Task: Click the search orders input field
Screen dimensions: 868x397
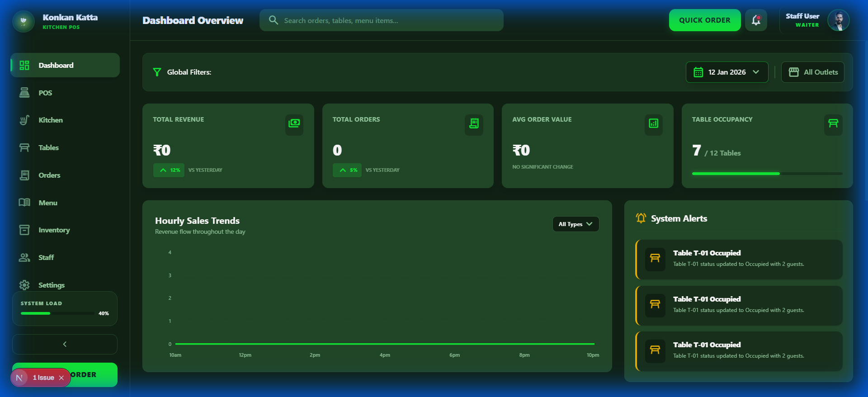Action: coord(382,20)
